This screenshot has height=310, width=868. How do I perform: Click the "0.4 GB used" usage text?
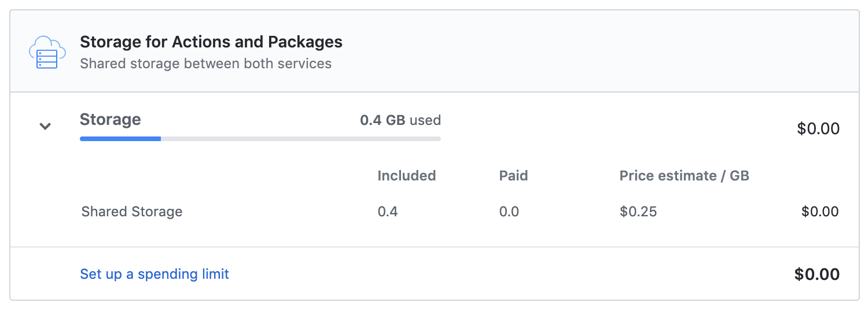400,120
